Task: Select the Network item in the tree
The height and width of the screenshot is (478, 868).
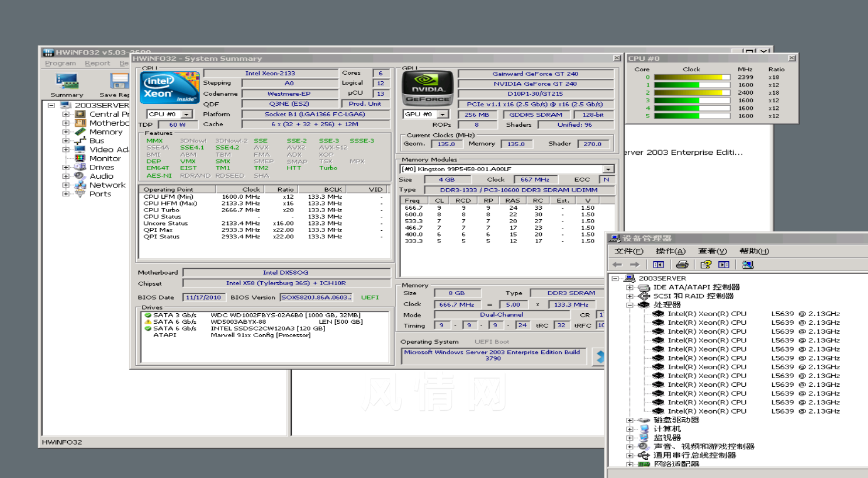Action: point(108,185)
